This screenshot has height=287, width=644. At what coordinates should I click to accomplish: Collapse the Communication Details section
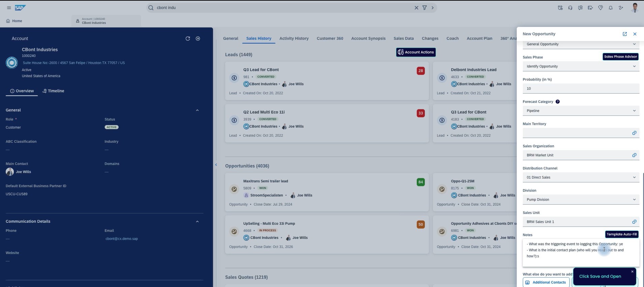pyautogui.click(x=197, y=221)
